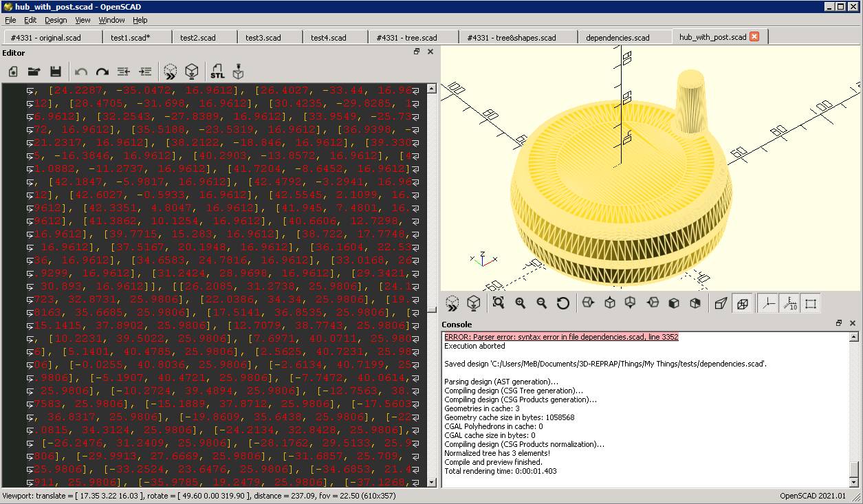Open the Design menu
863x504 pixels.
tap(56, 20)
